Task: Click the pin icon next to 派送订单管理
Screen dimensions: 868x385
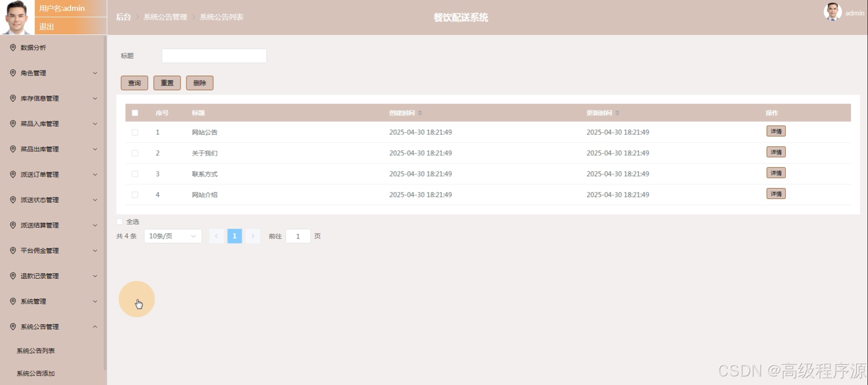Action: (13, 174)
